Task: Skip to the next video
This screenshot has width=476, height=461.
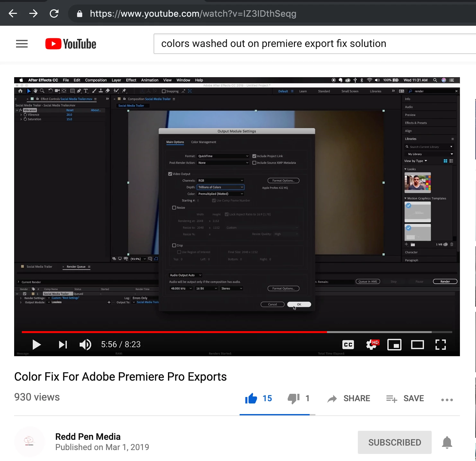Action: point(63,345)
